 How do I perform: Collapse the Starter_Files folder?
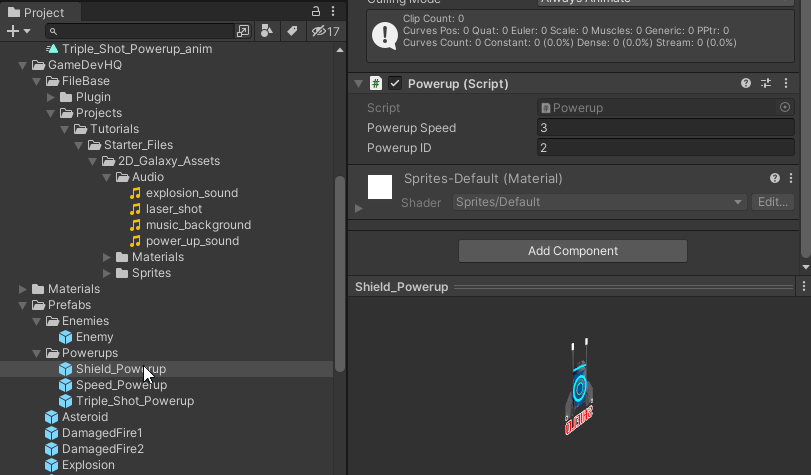coord(79,145)
